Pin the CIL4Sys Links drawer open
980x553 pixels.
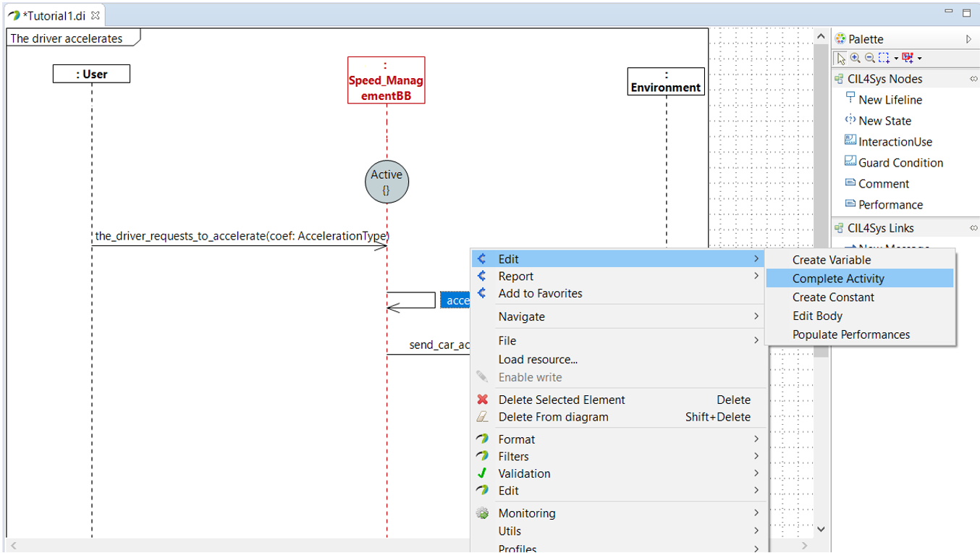973,228
